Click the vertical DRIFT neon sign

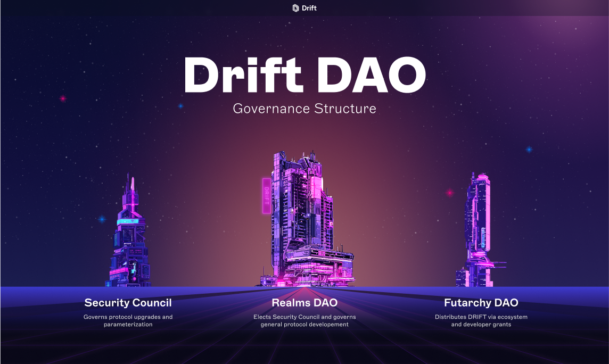coord(267,195)
